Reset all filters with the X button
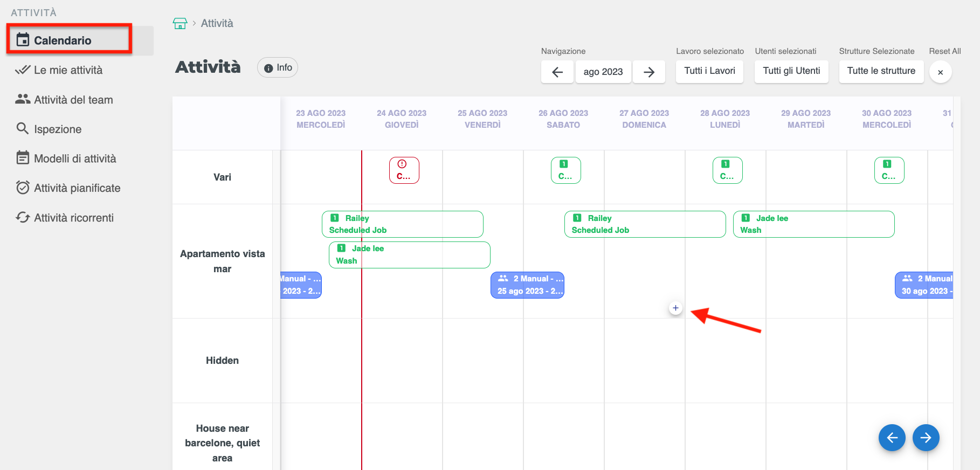 [x=940, y=72]
